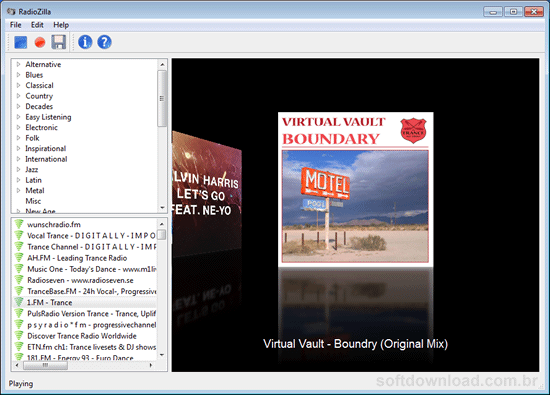Select Radioseven - www.radioseven.se station
This screenshot has width=550, height=395.
point(80,280)
